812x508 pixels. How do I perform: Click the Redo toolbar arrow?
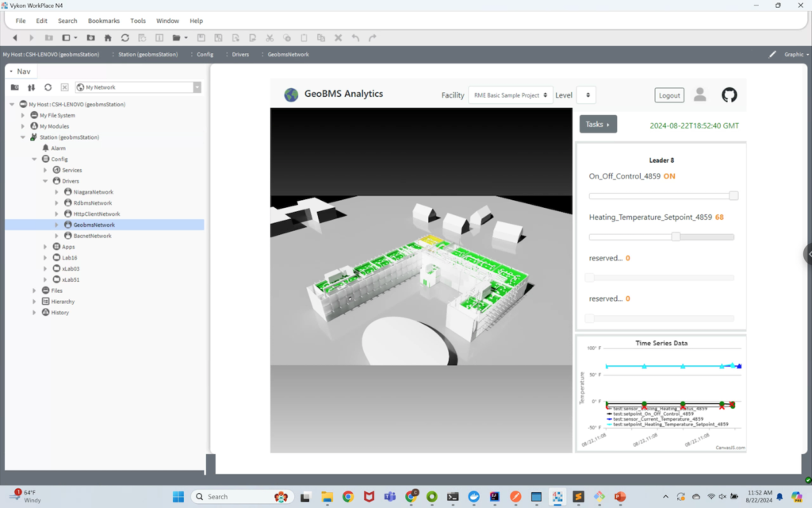(x=373, y=38)
